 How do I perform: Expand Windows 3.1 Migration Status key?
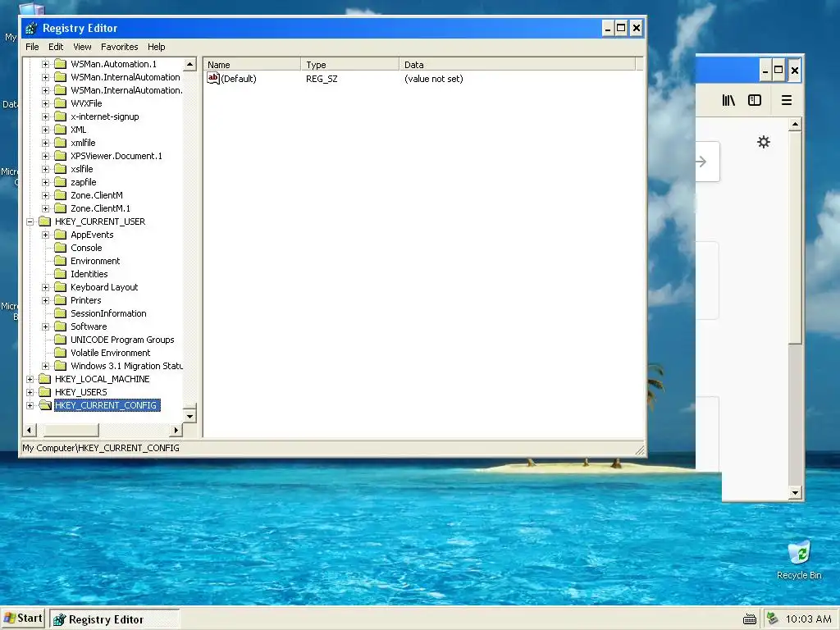46,366
